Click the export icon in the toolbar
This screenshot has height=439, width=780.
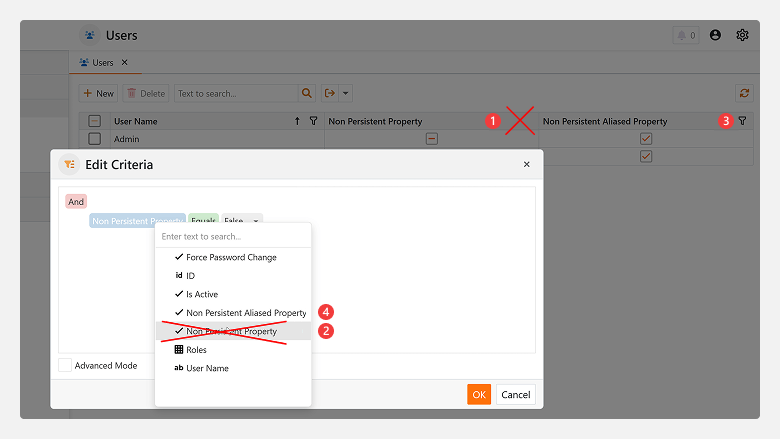(330, 93)
